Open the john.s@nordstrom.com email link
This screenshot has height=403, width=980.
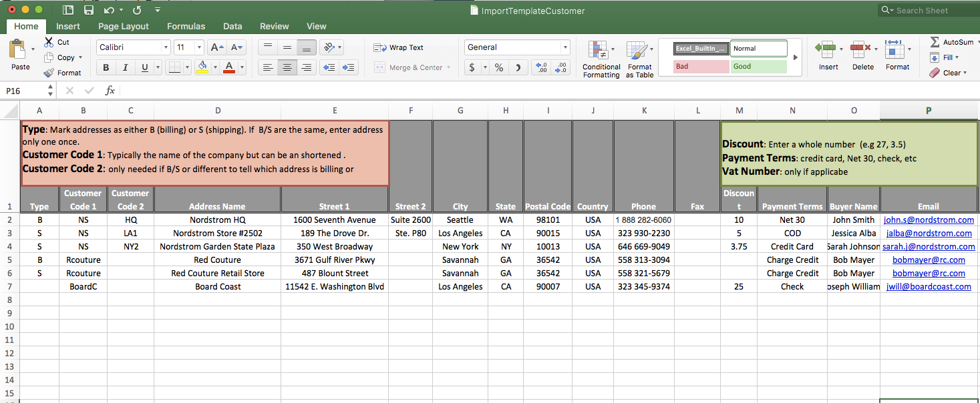[x=928, y=220]
